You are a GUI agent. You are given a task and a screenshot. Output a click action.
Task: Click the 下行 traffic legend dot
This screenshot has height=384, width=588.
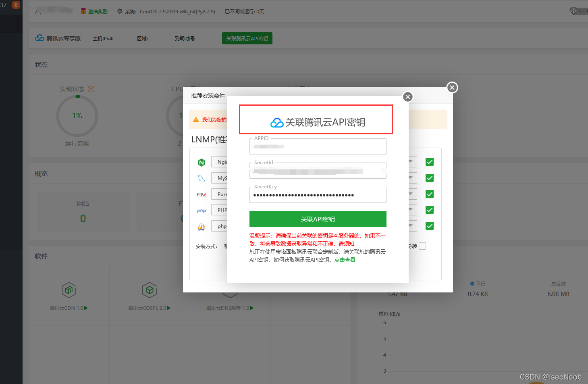[x=472, y=284]
